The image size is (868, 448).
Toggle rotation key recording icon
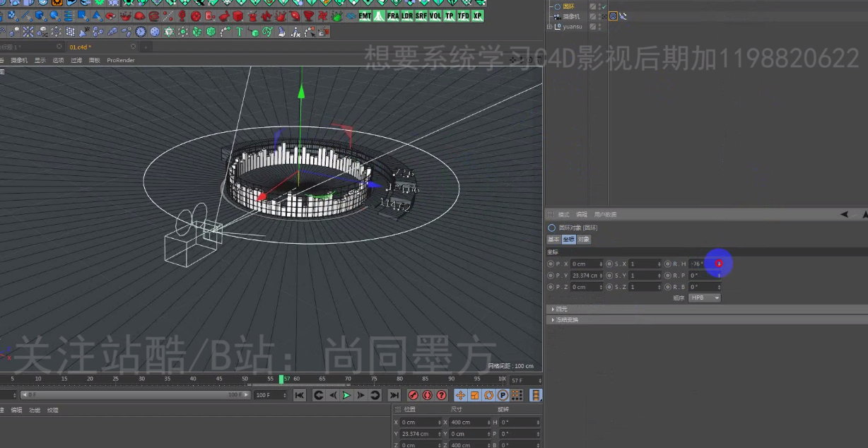coord(488,395)
